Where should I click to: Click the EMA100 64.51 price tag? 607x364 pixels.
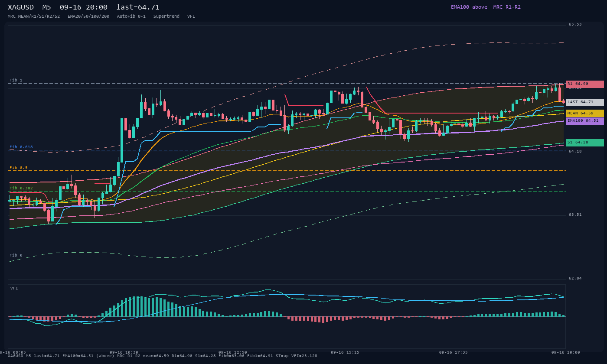(x=585, y=121)
